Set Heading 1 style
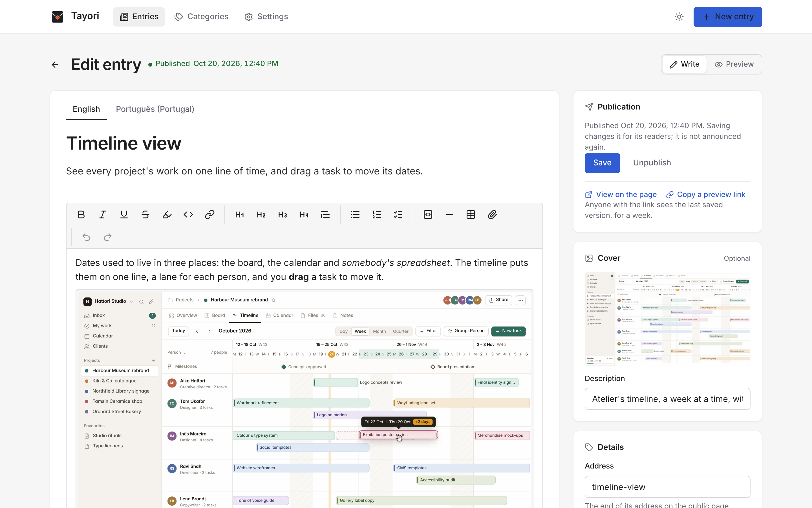This screenshot has height=508, width=812. pos(240,214)
